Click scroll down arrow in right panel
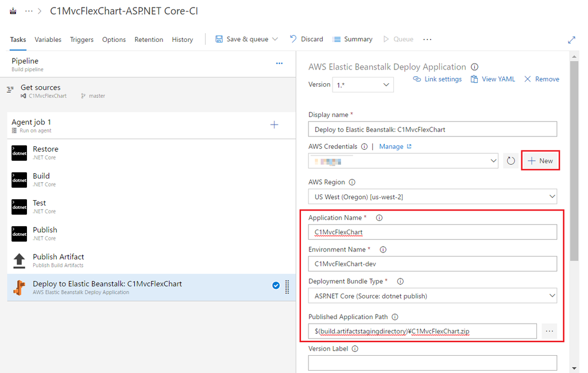 [x=574, y=368]
